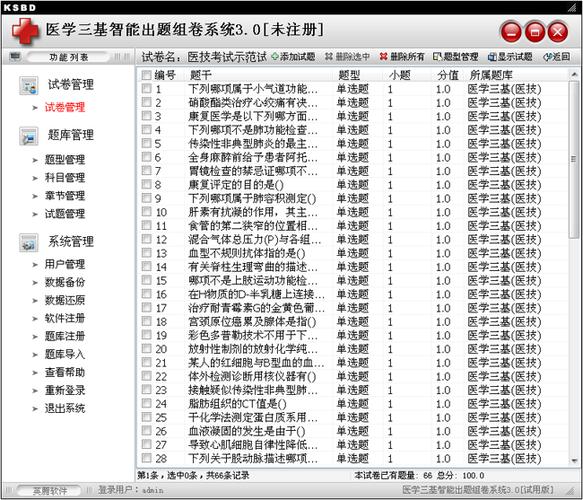Click 退出系统 in the sidebar
Image resolution: width=583 pixels, height=500 pixels.
pos(65,409)
